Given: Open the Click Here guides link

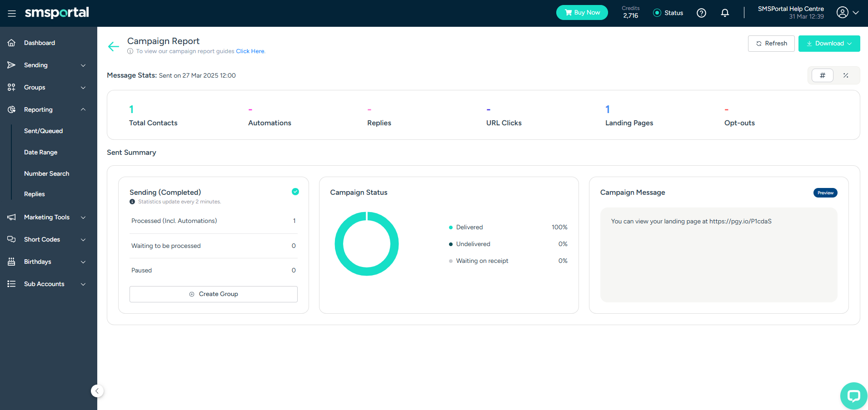Looking at the screenshot, I should (250, 51).
